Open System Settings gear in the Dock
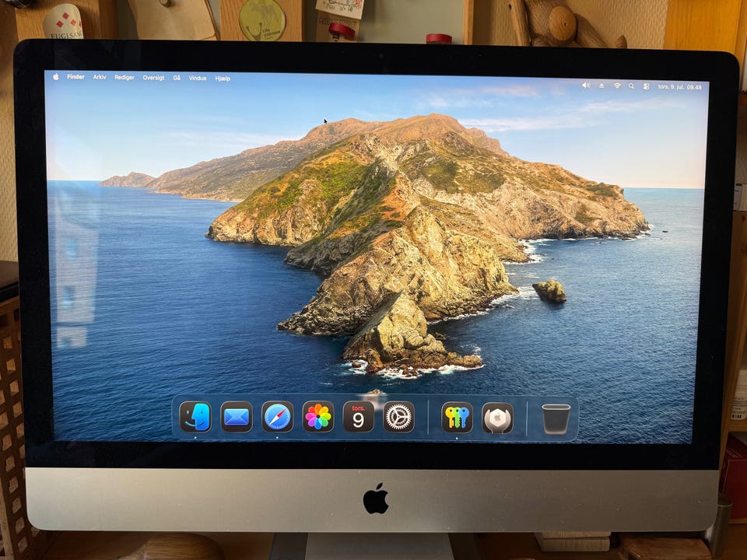The image size is (747, 560). [398, 417]
